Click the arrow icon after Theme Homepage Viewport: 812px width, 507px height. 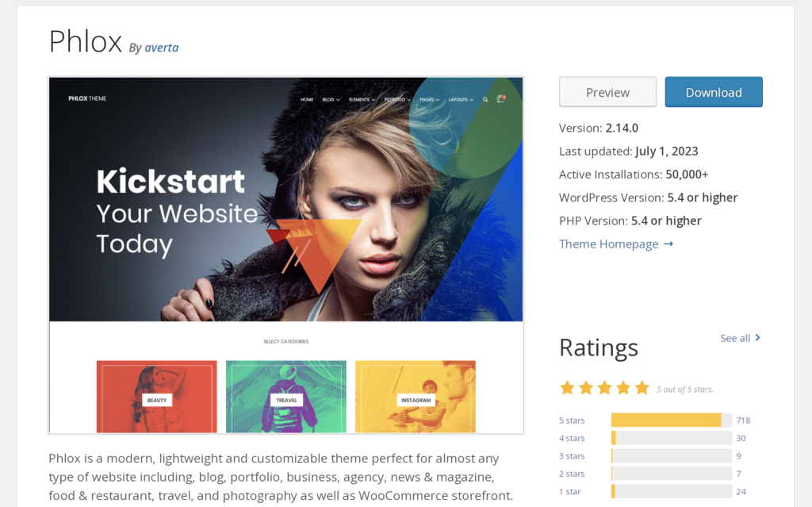click(668, 244)
